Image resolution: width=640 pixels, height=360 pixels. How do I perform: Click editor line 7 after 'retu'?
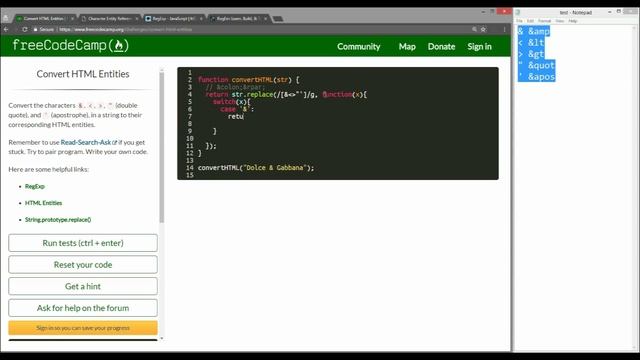(244, 117)
